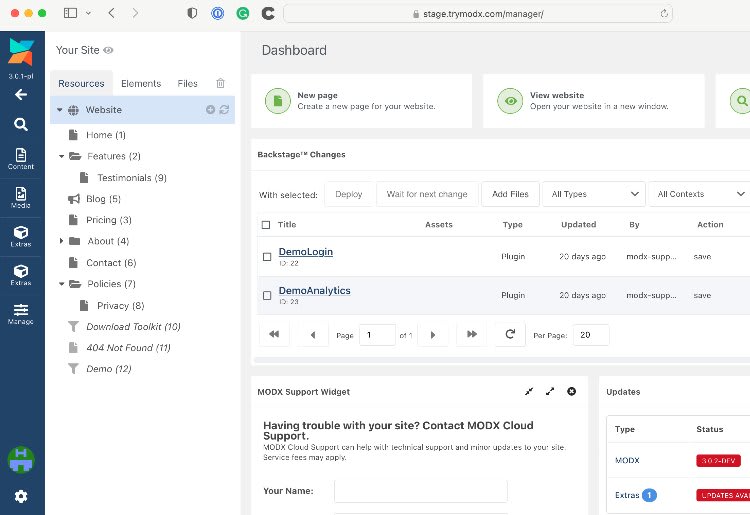
Task: Expand the MODX Support Widget
Action: tap(550, 391)
